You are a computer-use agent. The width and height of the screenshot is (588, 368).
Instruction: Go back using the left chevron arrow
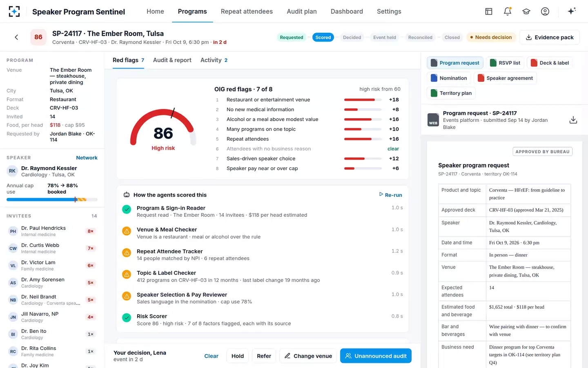16,37
